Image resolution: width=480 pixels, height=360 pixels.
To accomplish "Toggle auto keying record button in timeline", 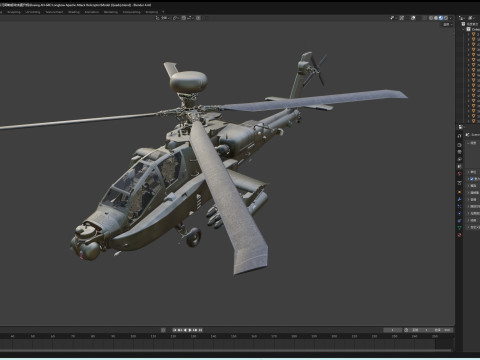I will click(x=163, y=330).
